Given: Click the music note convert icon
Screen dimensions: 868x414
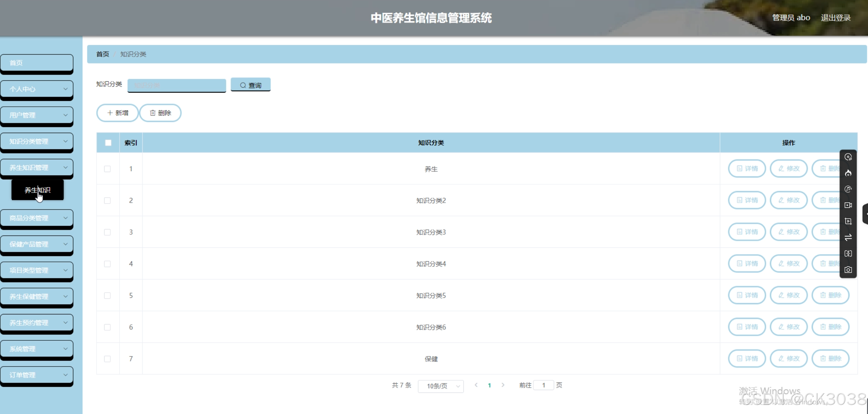Looking at the screenshot, I should [848, 189].
